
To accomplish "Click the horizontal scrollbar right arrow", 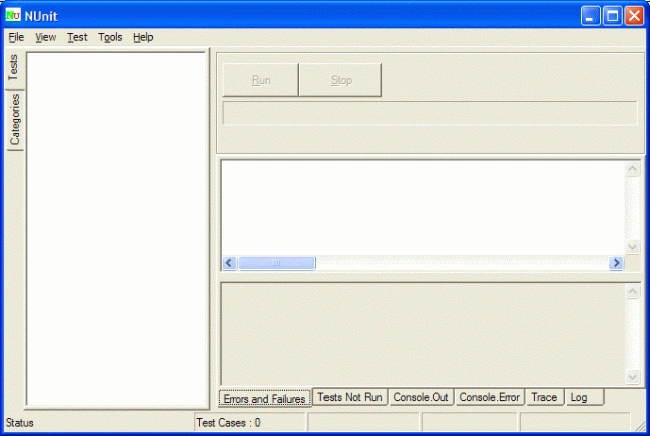I will 616,263.
